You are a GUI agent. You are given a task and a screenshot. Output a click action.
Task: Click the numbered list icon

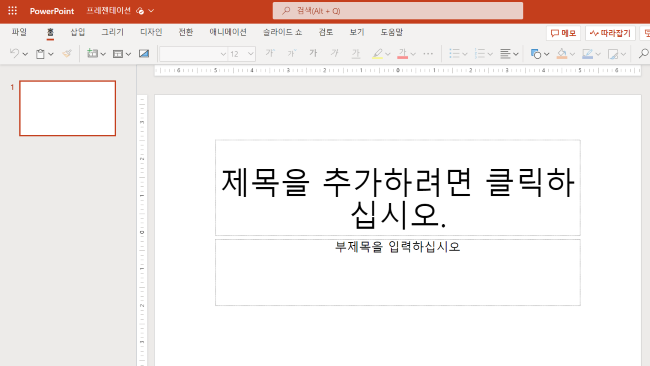(480, 53)
